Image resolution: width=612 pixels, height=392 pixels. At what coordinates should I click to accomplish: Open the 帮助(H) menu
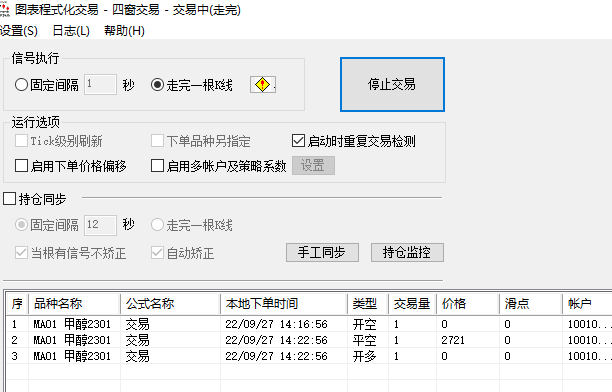pos(125,30)
